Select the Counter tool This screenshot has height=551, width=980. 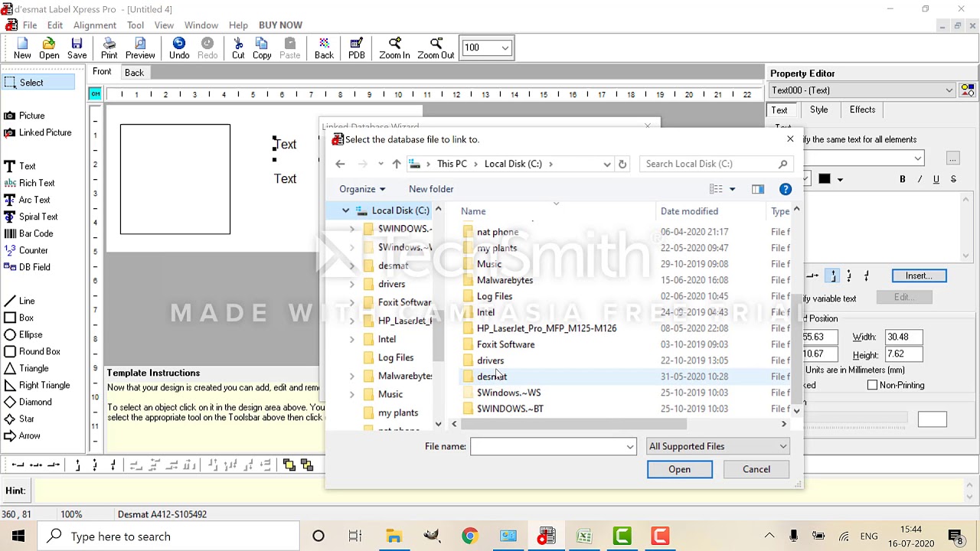pyautogui.click(x=26, y=250)
